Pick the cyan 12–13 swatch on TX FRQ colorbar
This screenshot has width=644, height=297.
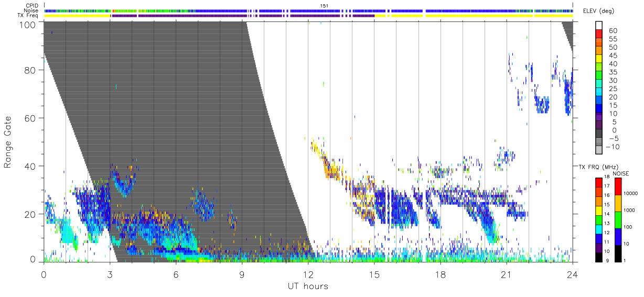[599, 229]
